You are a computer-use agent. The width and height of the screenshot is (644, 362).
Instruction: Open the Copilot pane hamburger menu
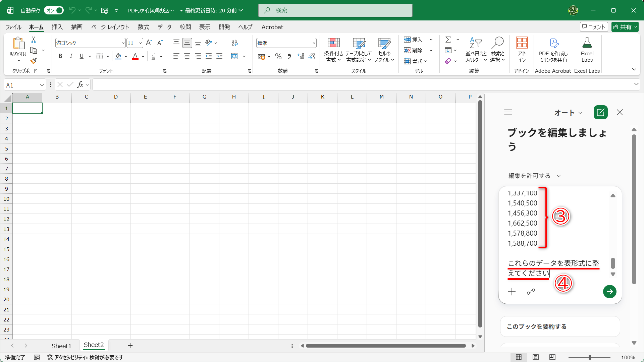pos(508,112)
